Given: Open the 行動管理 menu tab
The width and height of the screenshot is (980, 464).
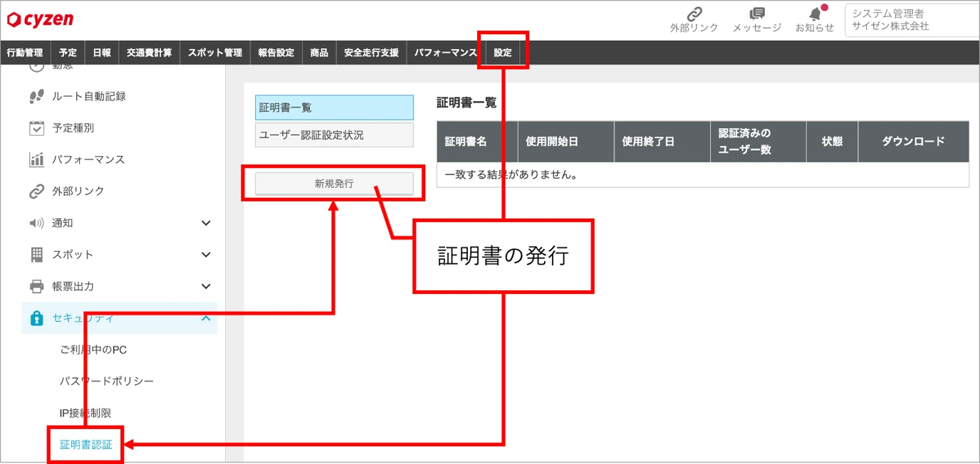Looking at the screenshot, I should (x=25, y=53).
